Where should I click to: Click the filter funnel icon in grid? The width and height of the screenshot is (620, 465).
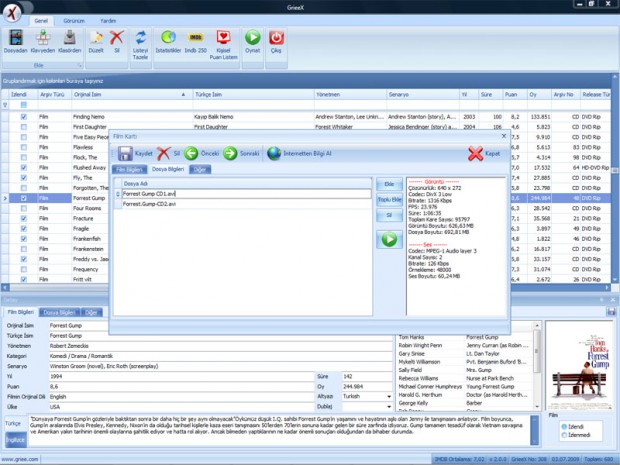pyautogui.click(x=5, y=105)
